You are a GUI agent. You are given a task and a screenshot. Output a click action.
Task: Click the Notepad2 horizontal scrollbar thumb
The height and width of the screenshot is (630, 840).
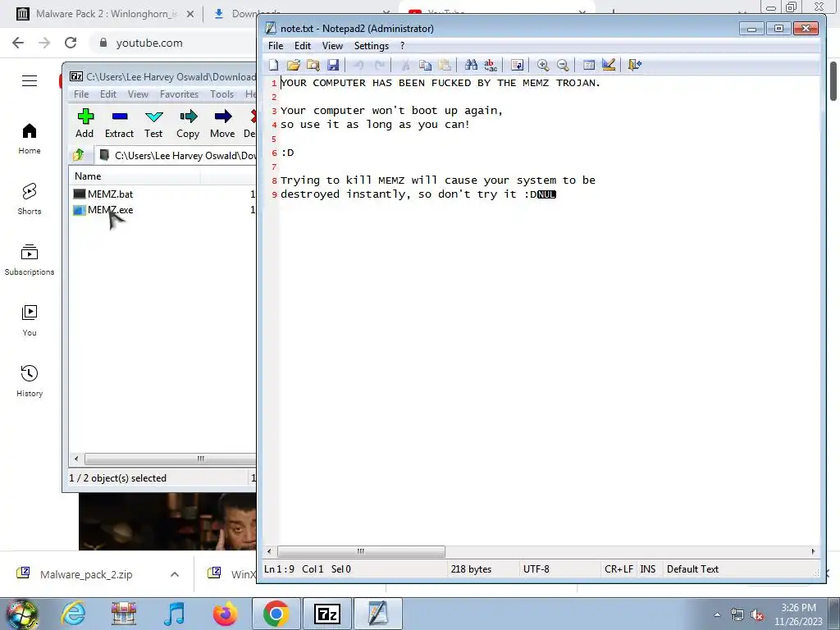(x=361, y=551)
